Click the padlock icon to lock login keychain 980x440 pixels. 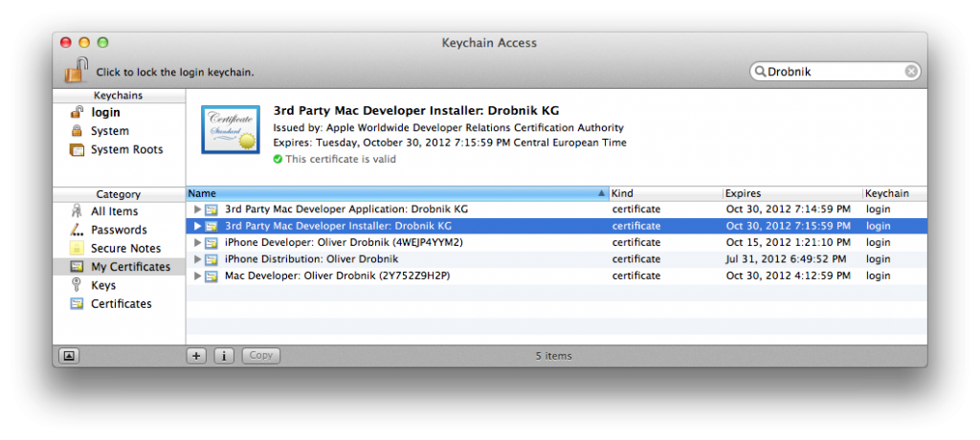[76, 70]
